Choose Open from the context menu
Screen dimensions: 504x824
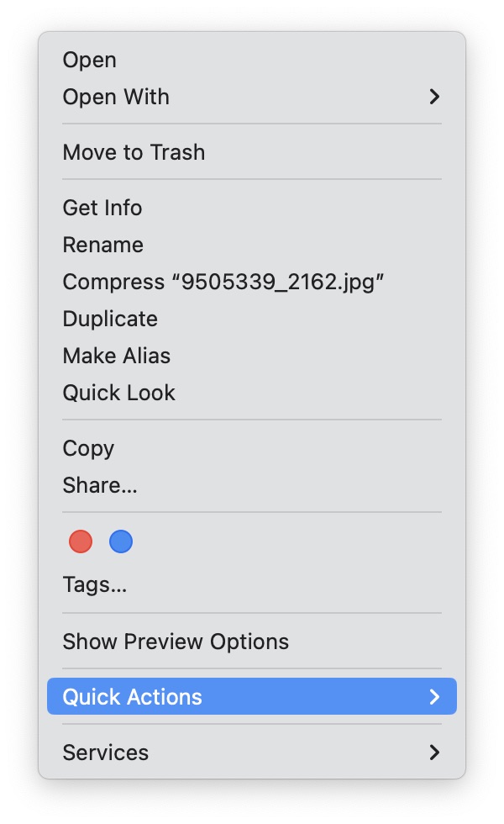(x=251, y=60)
